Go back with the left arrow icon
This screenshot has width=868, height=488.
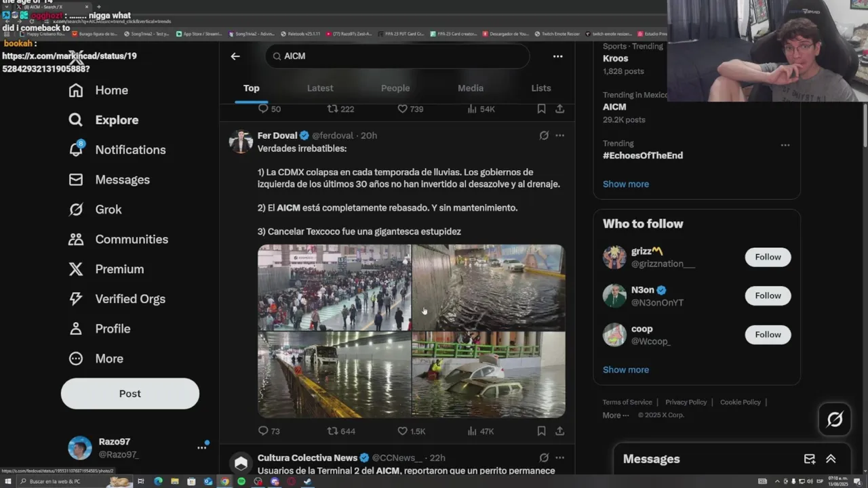click(x=235, y=56)
